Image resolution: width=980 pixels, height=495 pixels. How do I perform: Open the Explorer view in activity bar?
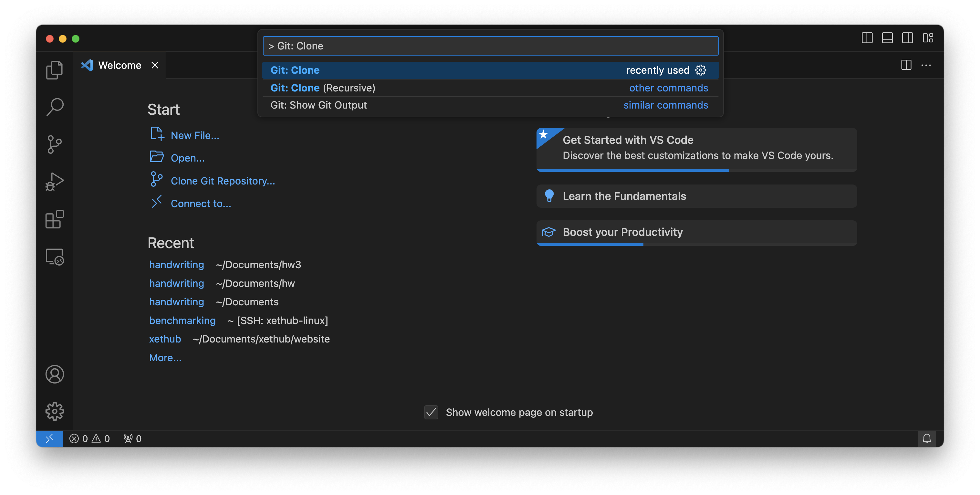pos(54,70)
